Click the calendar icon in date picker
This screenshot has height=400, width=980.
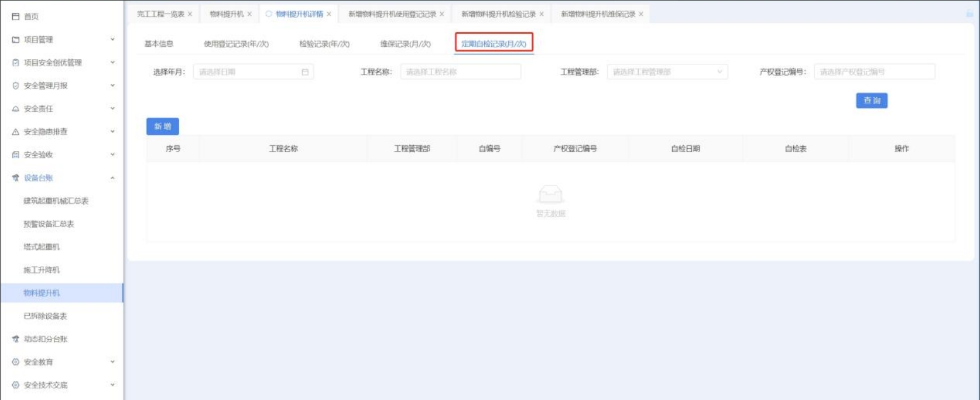tap(305, 72)
